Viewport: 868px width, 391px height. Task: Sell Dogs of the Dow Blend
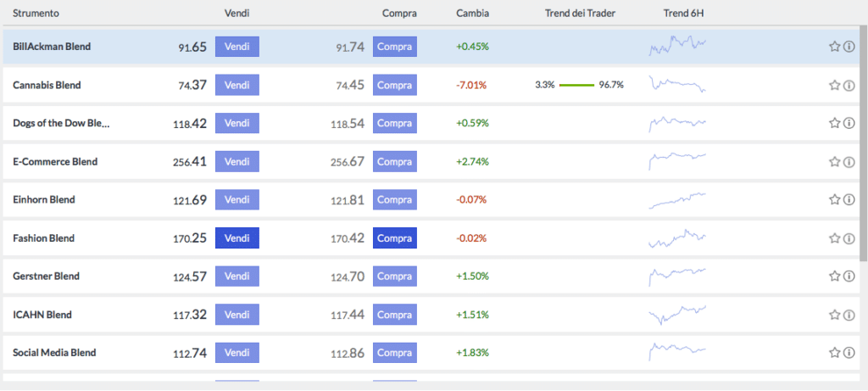point(237,123)
